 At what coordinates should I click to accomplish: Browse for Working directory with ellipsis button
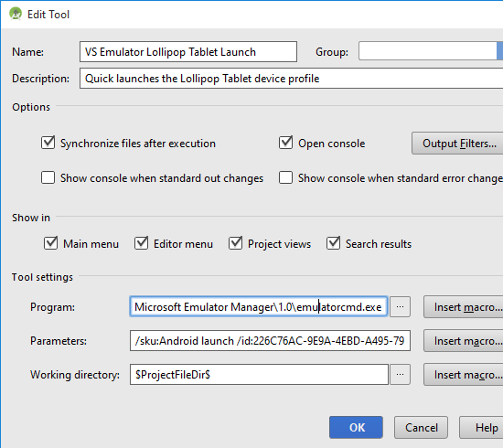400,374
